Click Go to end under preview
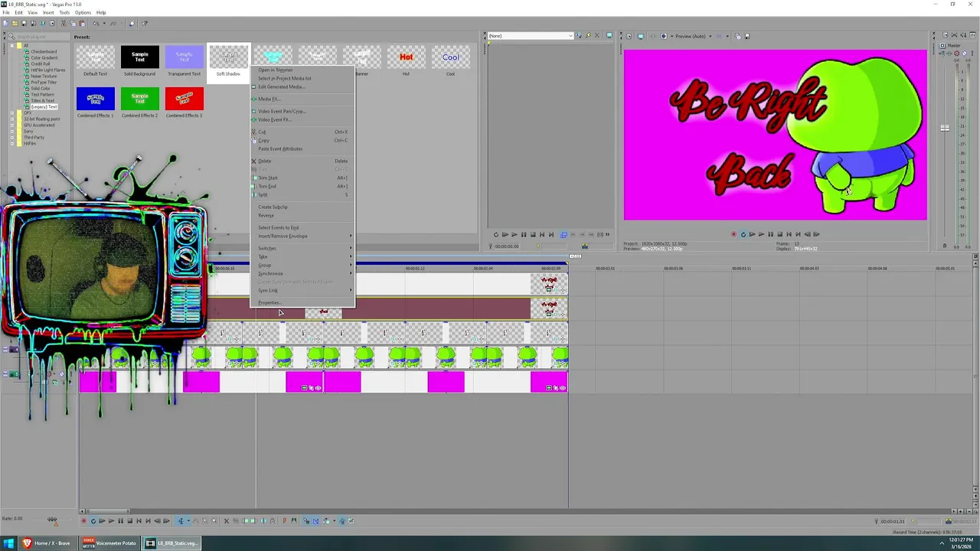This screenshot has width=980, height=551. point(798,234)
